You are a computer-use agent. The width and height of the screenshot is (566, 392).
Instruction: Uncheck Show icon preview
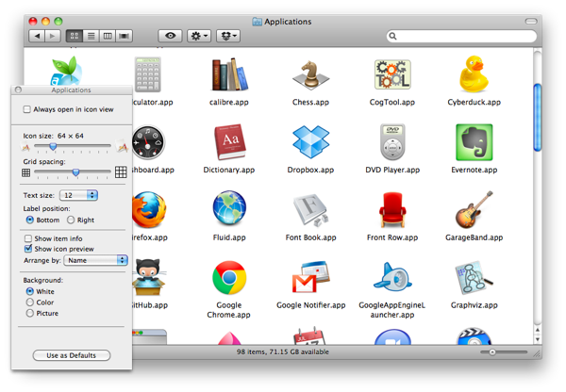tap(27, 249)
